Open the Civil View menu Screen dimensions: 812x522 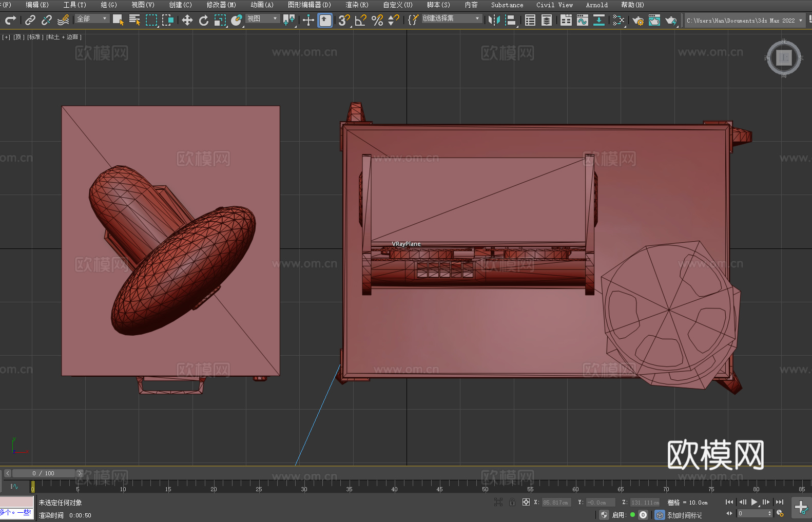pyautogui.click(x=555, y=5)
